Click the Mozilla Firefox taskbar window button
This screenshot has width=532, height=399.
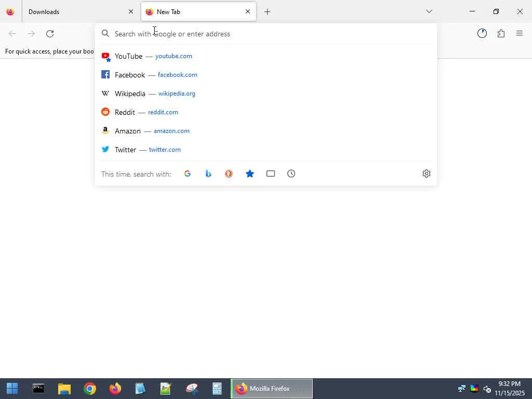(271, 389)
